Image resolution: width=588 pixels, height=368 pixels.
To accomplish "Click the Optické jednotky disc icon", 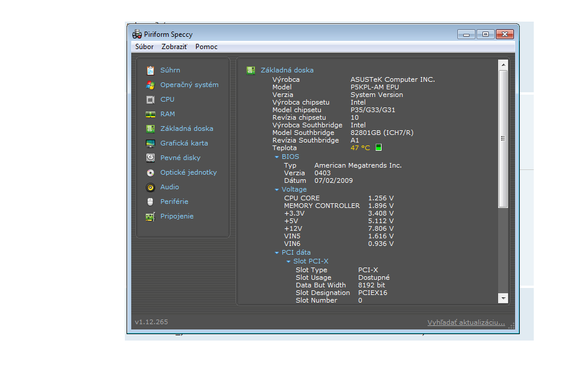I will [x=150, y=173].
